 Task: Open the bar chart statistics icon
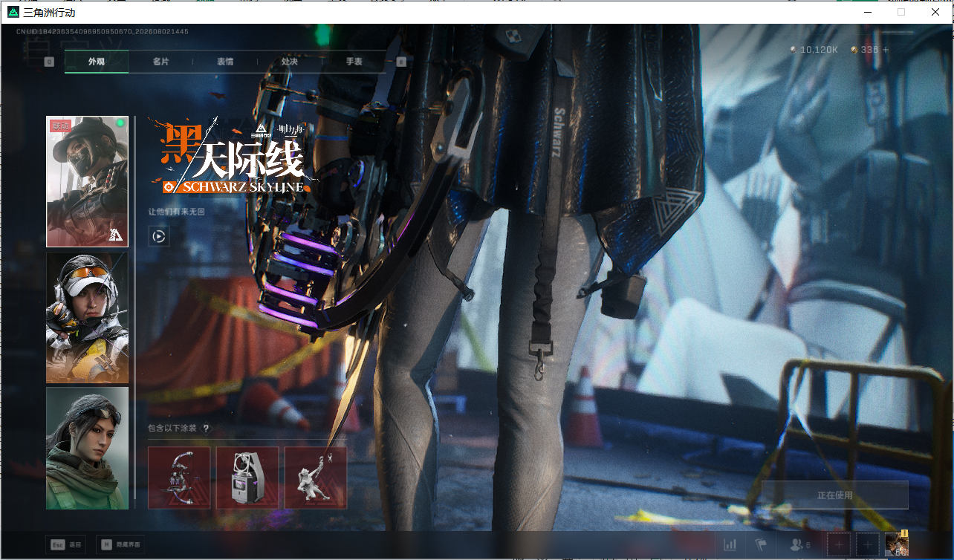(x=730, y=544)
